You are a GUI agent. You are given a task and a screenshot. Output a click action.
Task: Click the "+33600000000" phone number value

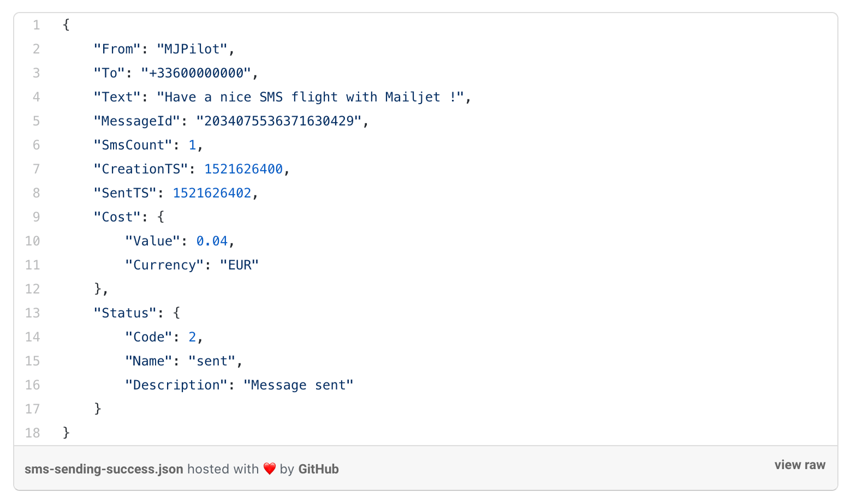(197, 73)
